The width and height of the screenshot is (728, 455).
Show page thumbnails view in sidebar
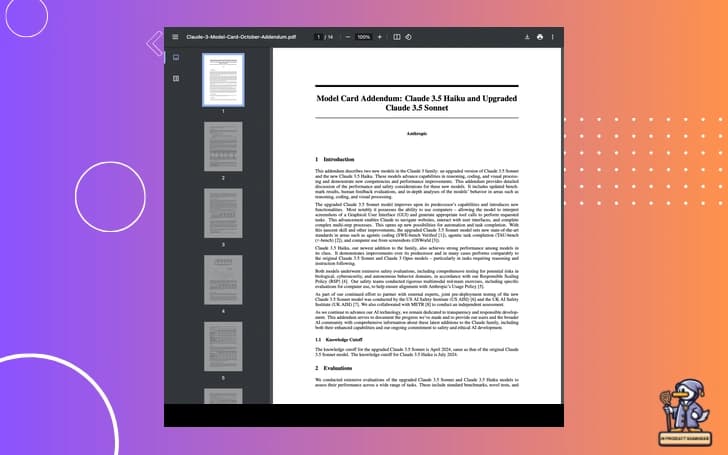point(176,57)
